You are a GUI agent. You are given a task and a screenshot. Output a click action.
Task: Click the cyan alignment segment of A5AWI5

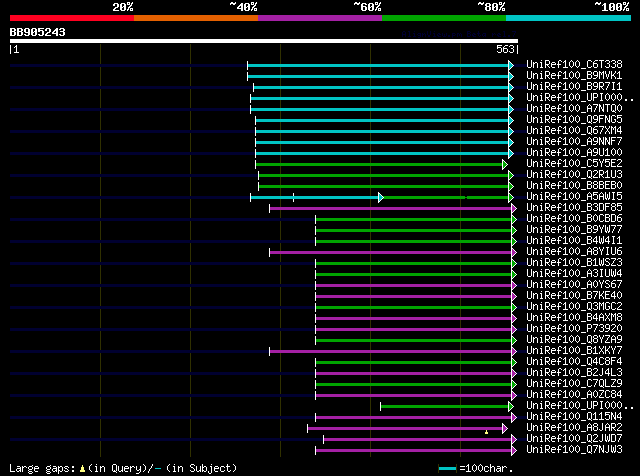point(315,198)
